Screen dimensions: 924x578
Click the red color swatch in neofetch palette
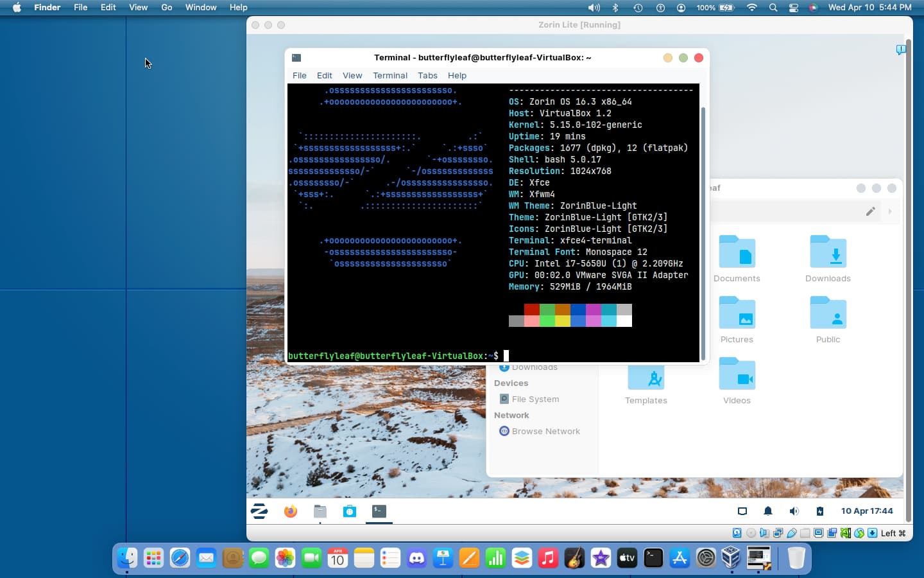click(x=531, y=310)
